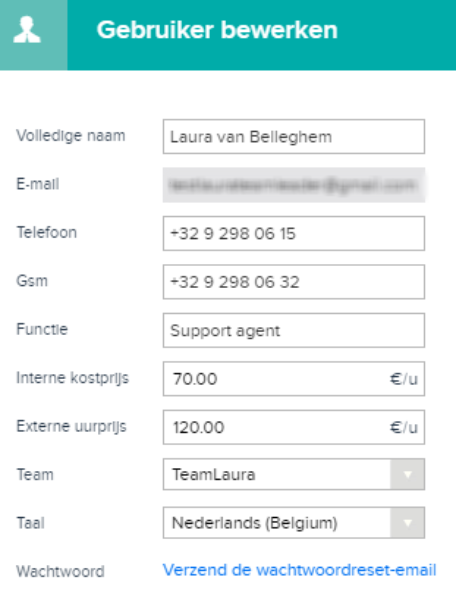Select the TeamLaura combo box
Screen dimensions: 456x599
(x=294, y=474)
